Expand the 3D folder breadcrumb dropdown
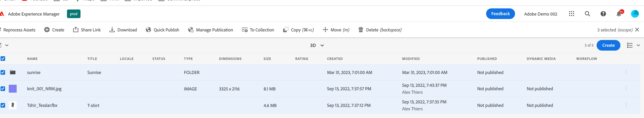 (x=322, y=45)
